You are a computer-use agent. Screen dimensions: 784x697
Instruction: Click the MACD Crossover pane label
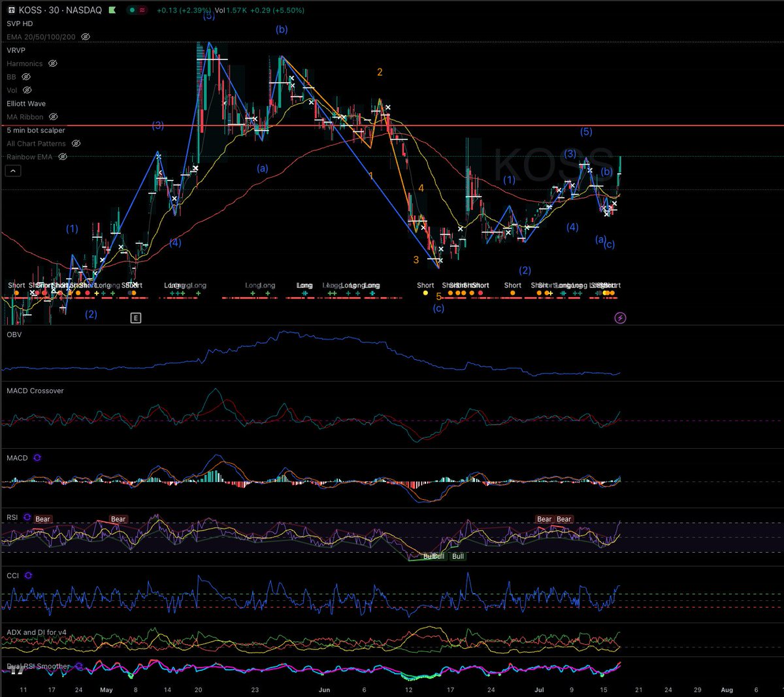pyautogui.click(x=35, y=391)
